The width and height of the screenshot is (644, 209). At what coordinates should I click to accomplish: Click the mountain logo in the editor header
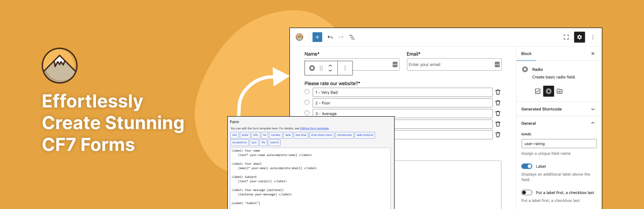coord(299,37)
